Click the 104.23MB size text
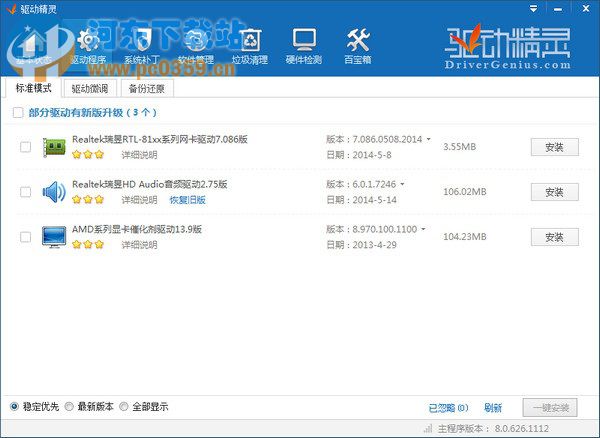The width and height of the screenshot is (600, 438). click(x=465, y=237)
